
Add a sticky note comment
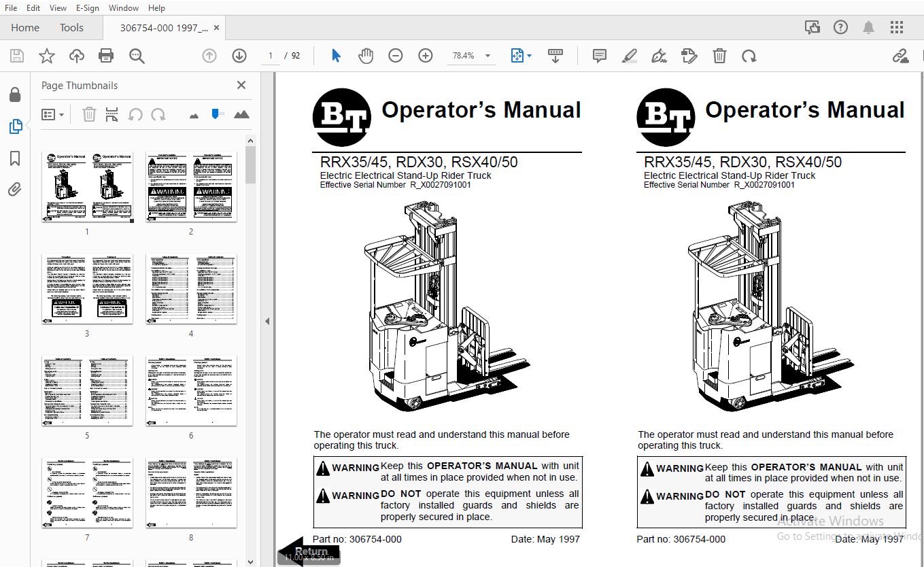pos(600,56)
